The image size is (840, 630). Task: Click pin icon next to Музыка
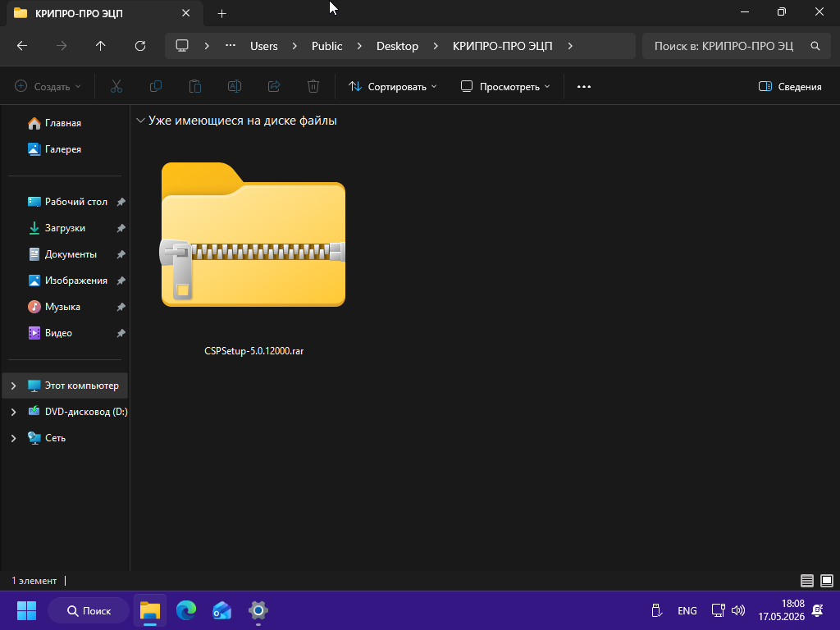tap(121, 307)
